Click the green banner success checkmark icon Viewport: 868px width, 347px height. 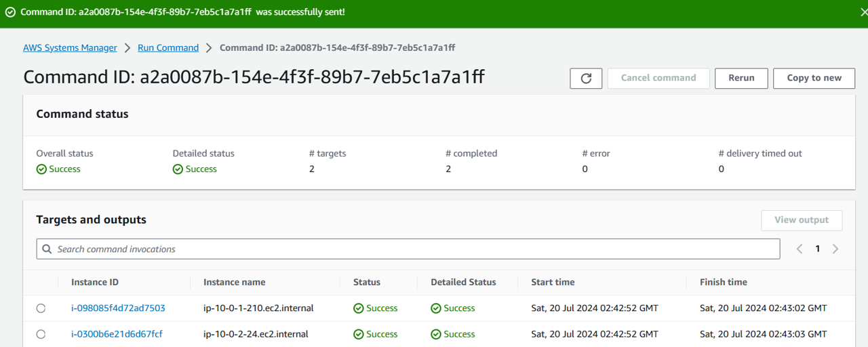10,12
